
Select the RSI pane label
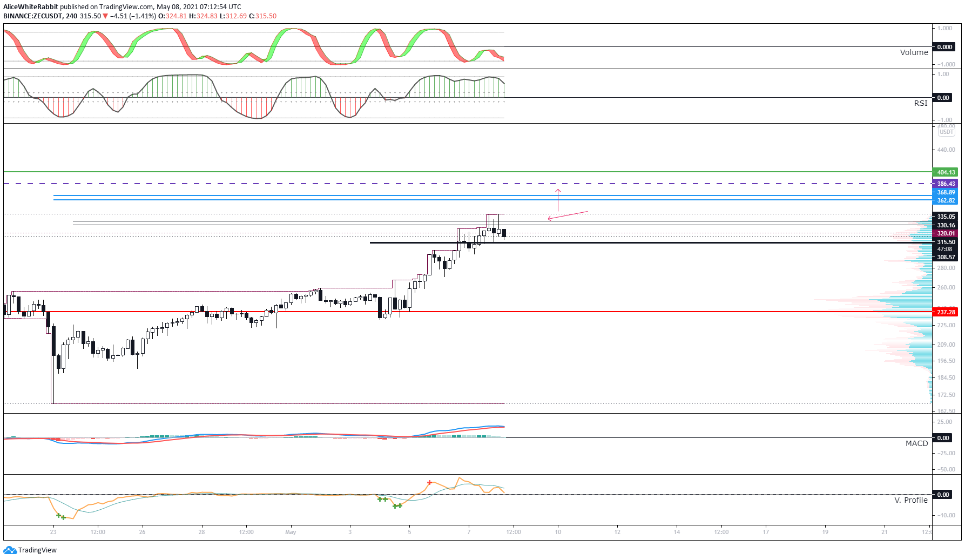[921, 103]
